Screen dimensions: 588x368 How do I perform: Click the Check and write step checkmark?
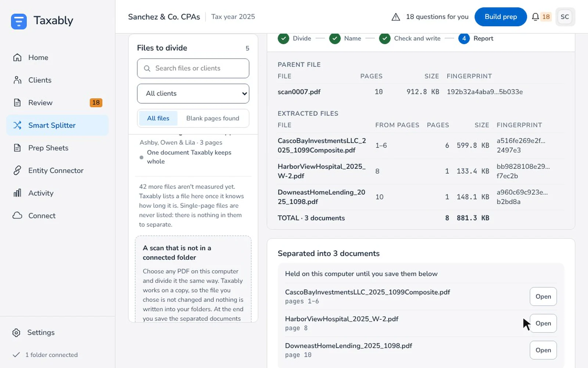click(x=385, y=38)
